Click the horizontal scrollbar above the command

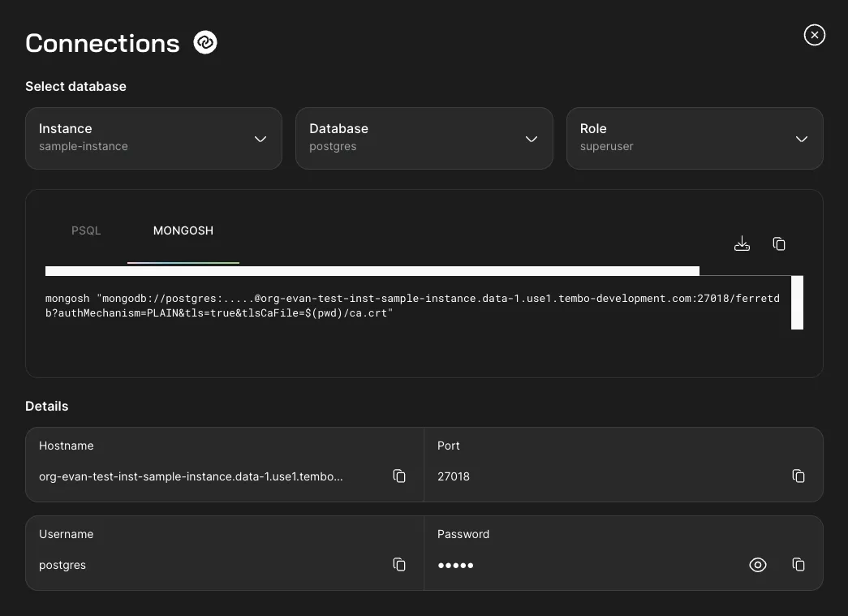[372, 271]
